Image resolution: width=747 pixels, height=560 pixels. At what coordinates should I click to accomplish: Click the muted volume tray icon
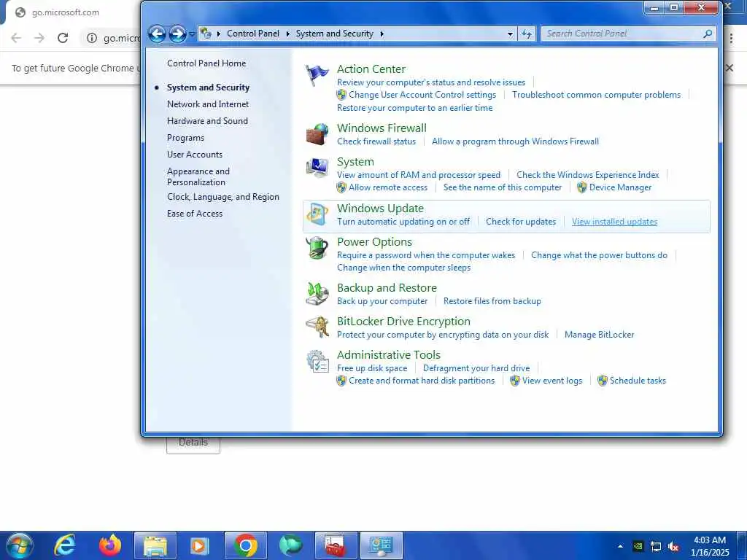click(x=673, y=546)
